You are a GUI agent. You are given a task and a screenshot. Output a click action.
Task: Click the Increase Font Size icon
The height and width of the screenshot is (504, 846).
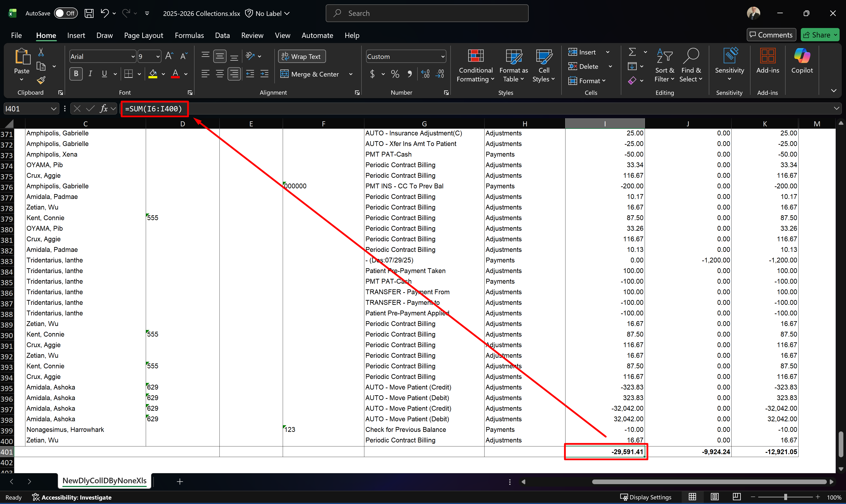169,56
